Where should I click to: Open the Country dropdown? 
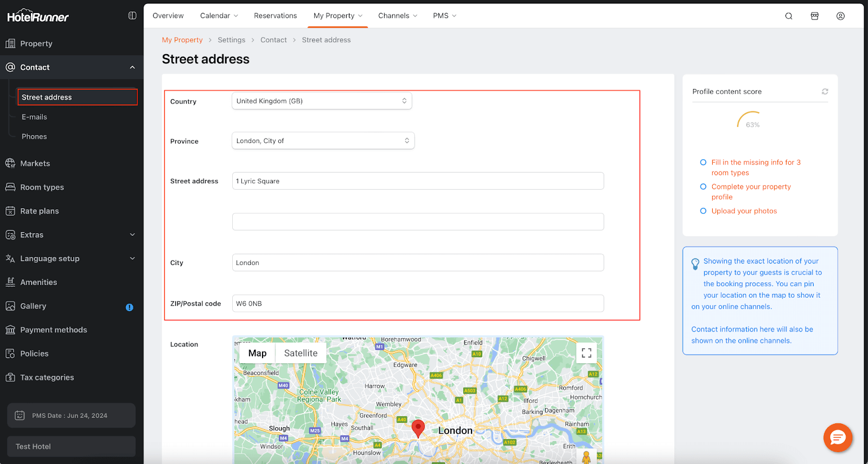322,101
